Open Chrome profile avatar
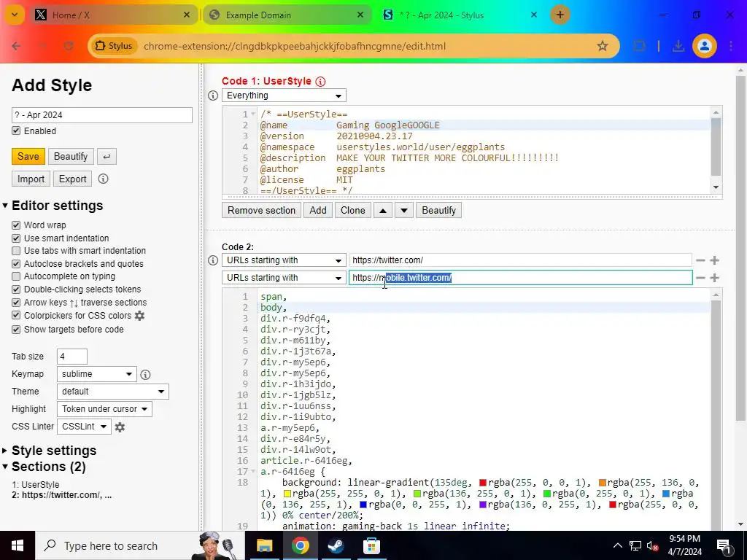747x560 pixels. click(705, 46)
